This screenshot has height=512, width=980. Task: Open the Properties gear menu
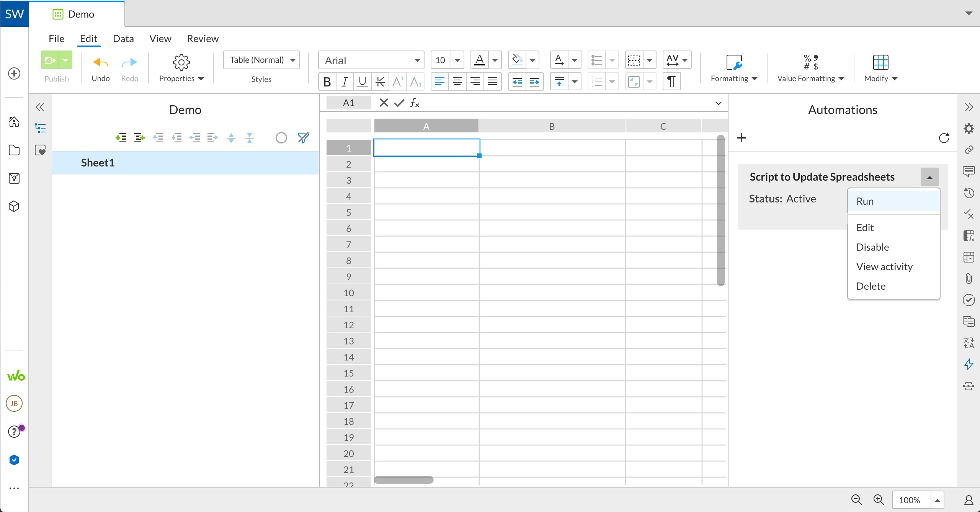pos(181,68)
